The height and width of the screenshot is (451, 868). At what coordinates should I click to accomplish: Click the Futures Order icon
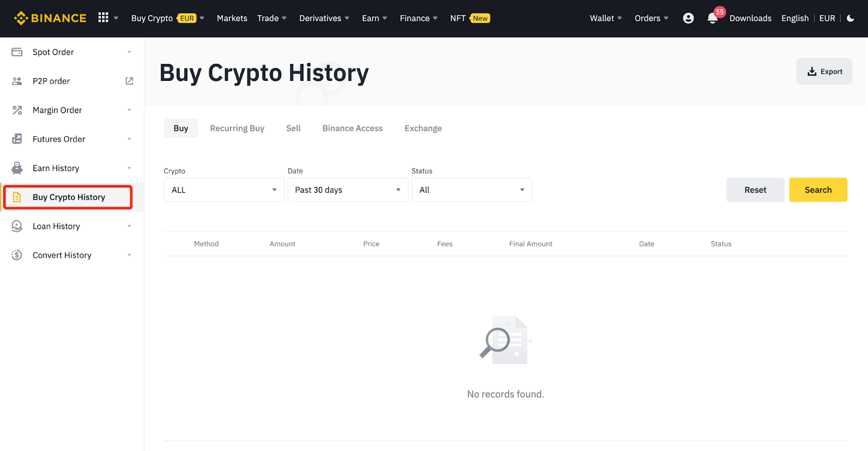point(17,139)
